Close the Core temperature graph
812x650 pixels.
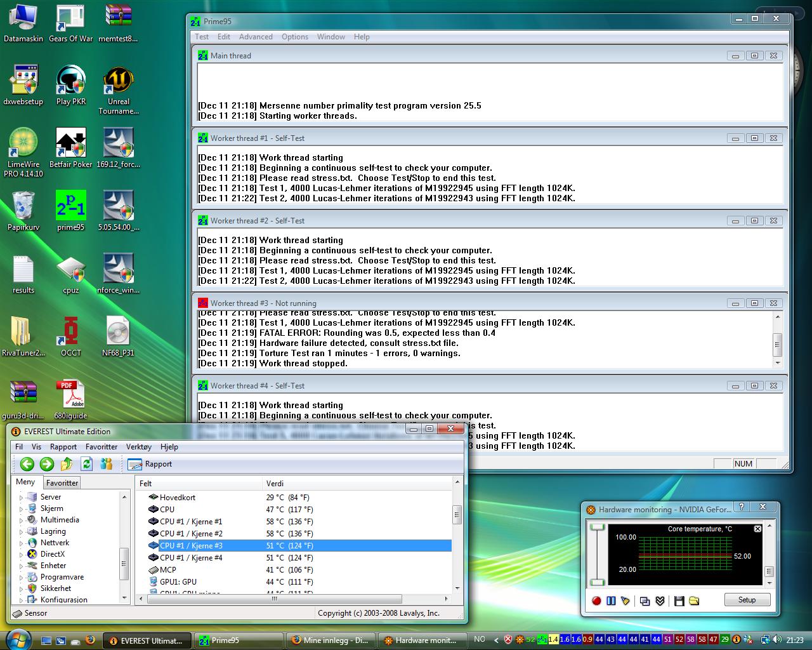coord(757,529)
